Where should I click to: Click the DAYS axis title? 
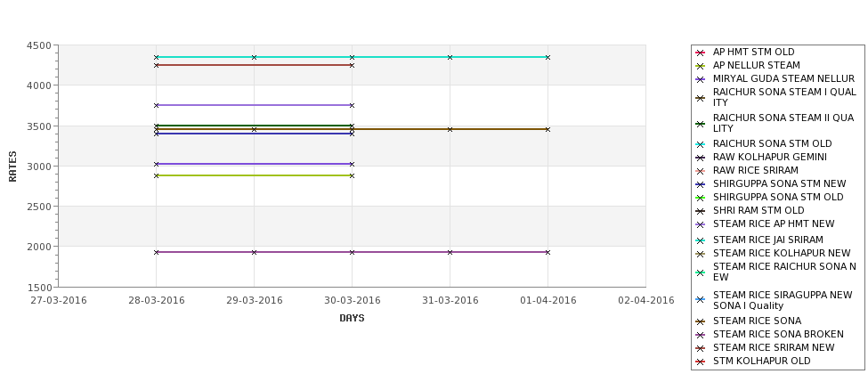point(352,319)
